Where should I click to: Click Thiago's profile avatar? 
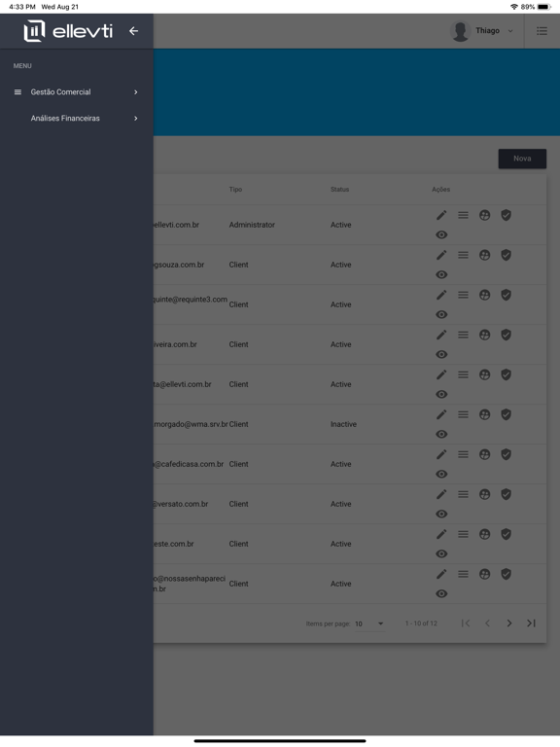pyautogui.click(x=461, y=31)
